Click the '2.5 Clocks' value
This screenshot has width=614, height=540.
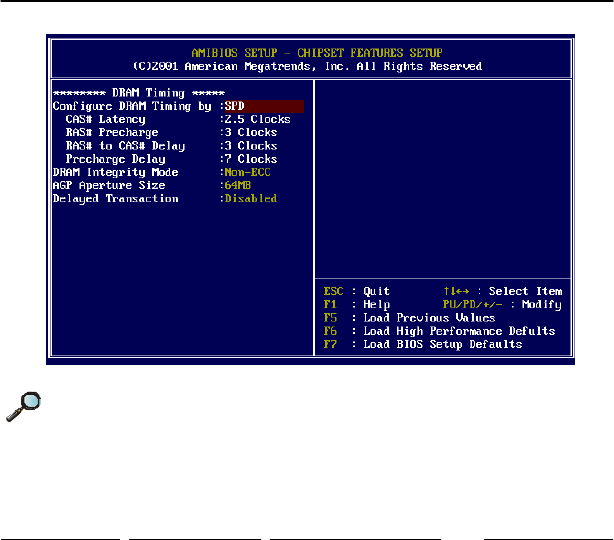(x=257, y=119)
